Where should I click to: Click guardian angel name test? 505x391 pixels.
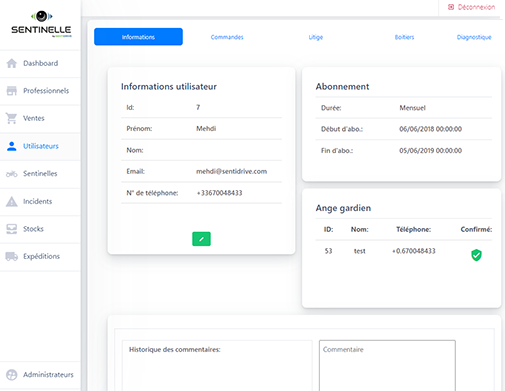pos(360,251)
